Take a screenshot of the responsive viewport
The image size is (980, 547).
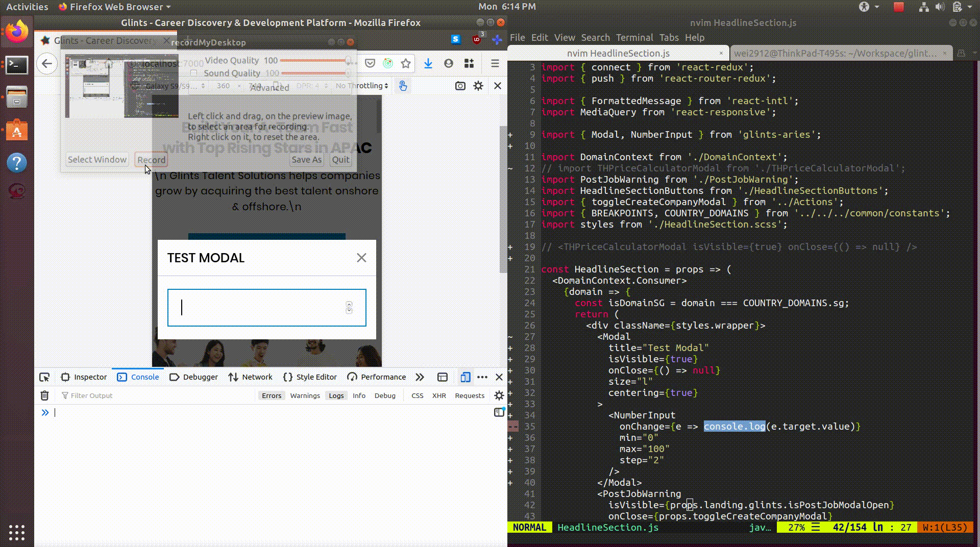click(460, 86)
